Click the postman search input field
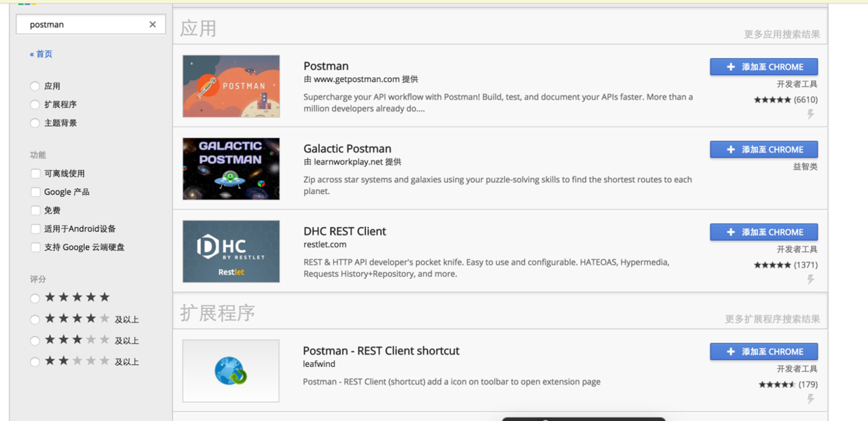The height and width of the screenshot is (421, 868). (91, 25)
